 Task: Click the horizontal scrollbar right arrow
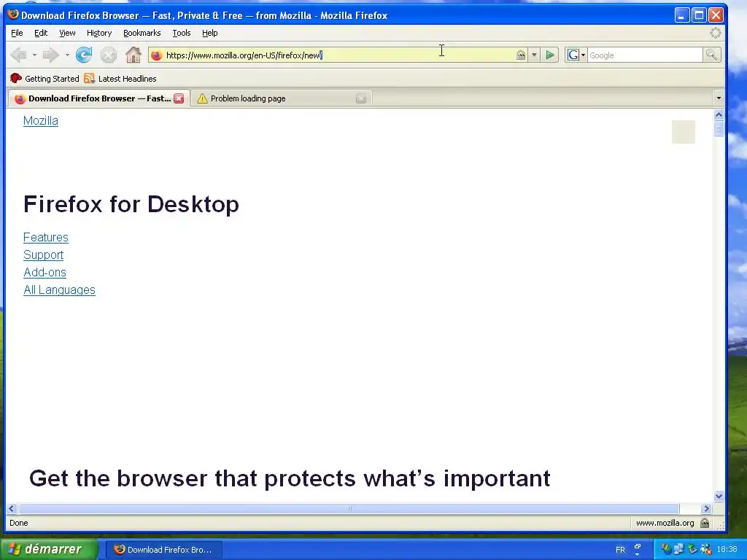point(706,508)
